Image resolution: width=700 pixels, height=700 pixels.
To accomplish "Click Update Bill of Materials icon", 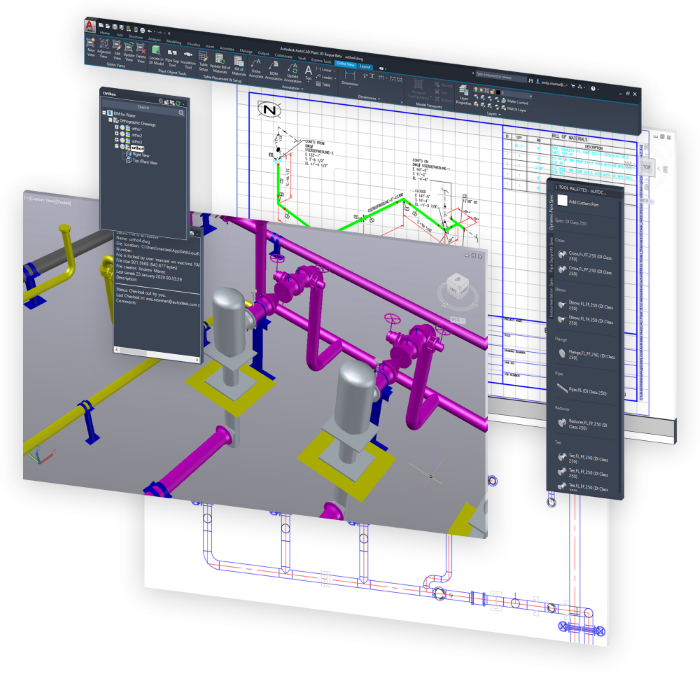I will pyautogui.click(x=219, y=64).
